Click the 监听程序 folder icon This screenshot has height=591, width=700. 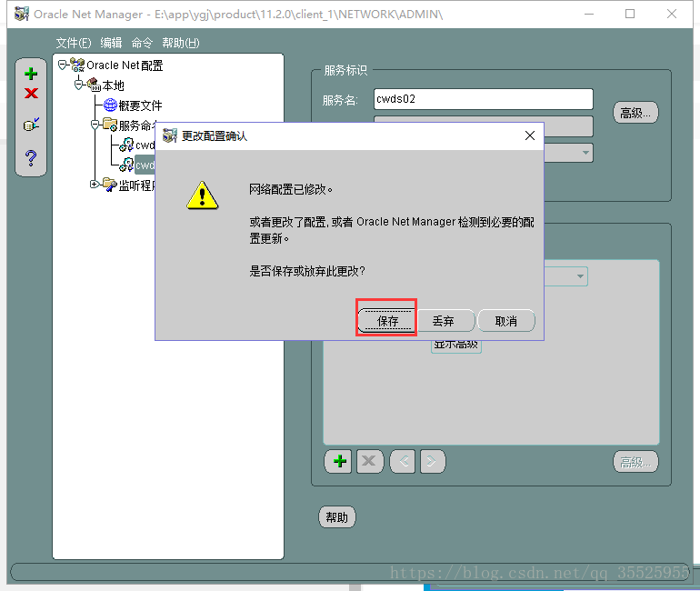[109, 184]
